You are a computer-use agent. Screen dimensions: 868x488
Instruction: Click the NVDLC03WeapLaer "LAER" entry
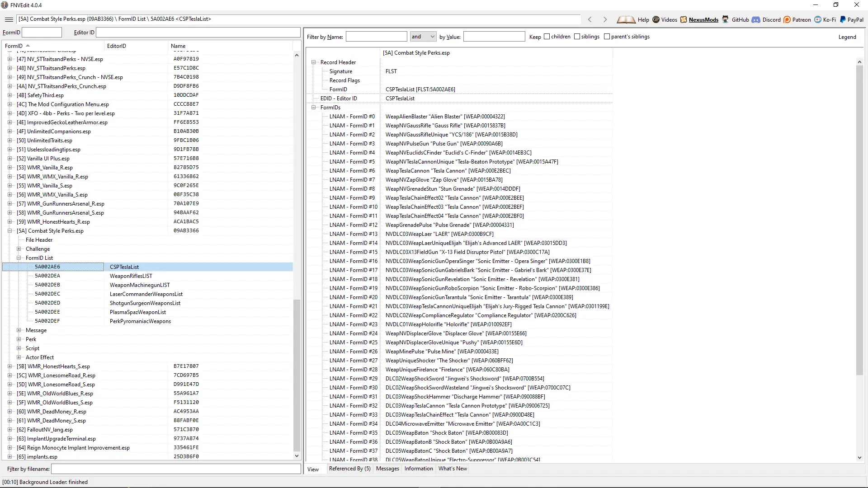coord(439,234)
